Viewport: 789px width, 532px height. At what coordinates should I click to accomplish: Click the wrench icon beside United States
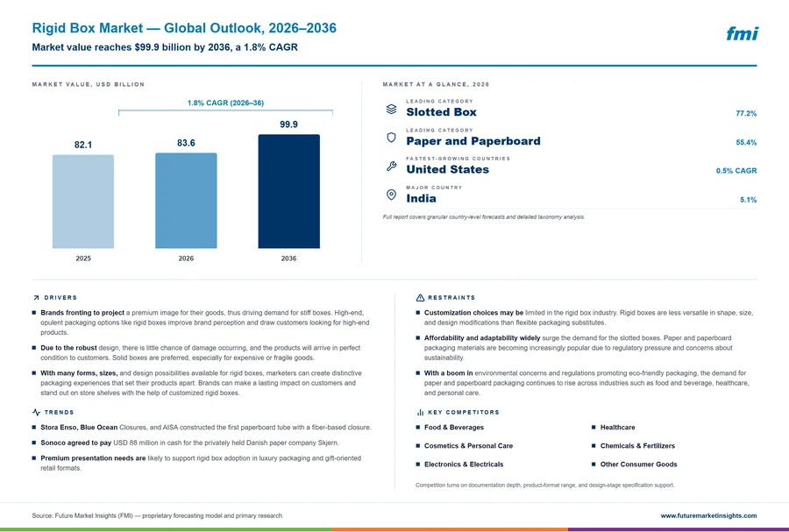(x=392, y=167)
